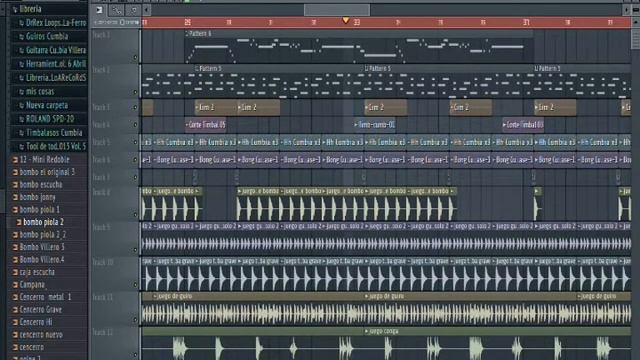The image size is (640, 360).
Task: Click the 12 - Mini Redoble sample icon
Action: [x=15, y=160]
